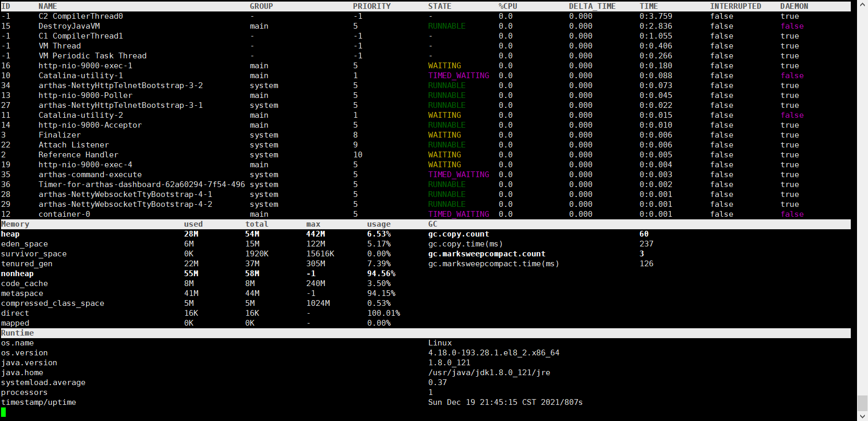Click the java.home path /usr/java/jdk1.8.0_121/jre

pos(489,373)
